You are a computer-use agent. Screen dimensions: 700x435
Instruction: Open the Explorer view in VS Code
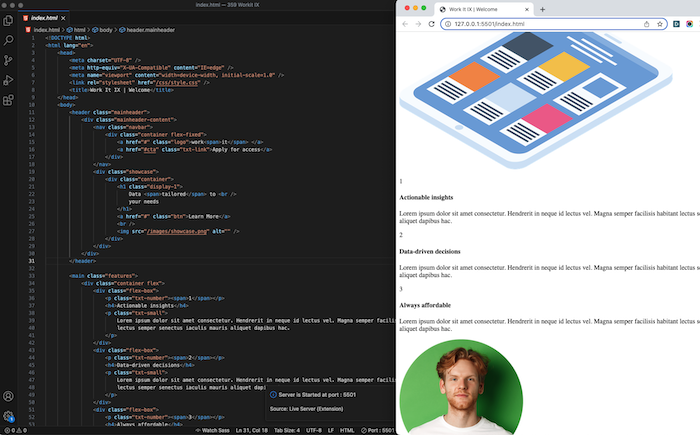pos(8,21)
